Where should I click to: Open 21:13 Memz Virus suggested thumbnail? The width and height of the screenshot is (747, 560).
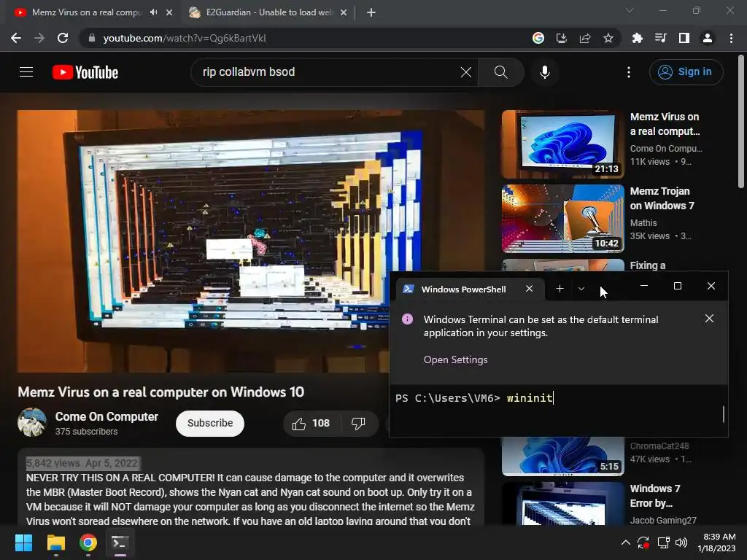point(562,144)
